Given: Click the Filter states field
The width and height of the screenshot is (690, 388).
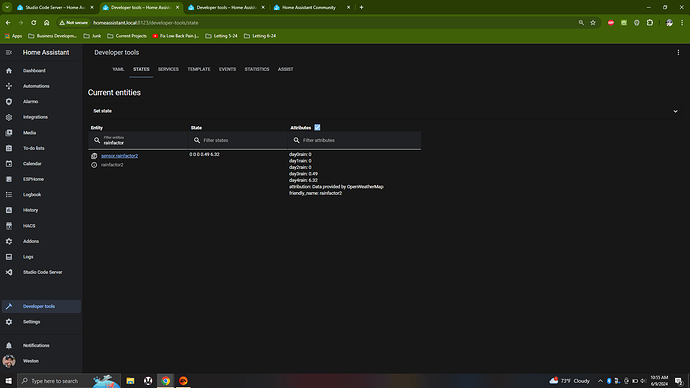Looking at the screenshot, I should tap(238, 140).
